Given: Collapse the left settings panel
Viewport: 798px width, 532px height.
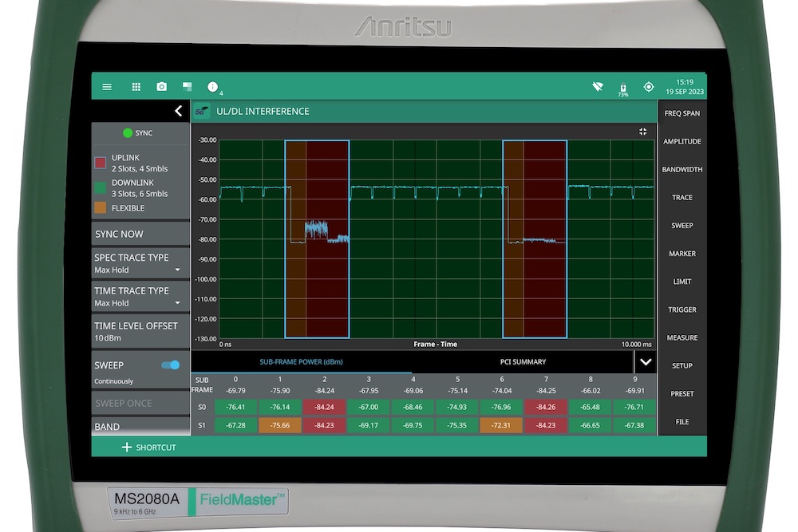Looking at the screenshot, I should pos(178,111).
